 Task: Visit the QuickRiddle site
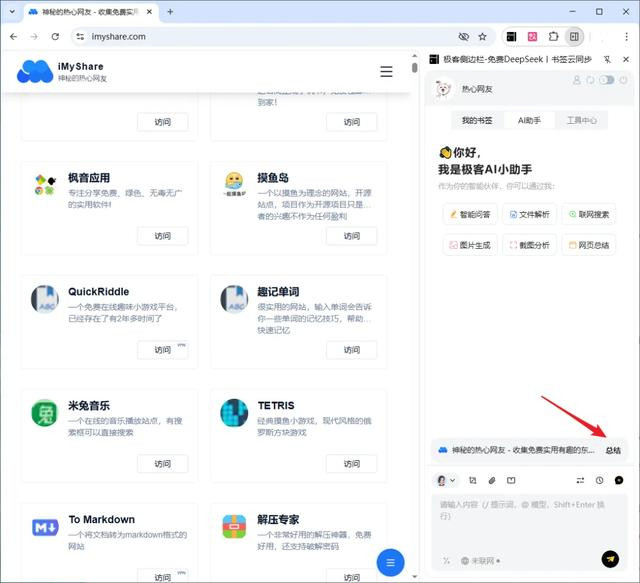[162, 350]
